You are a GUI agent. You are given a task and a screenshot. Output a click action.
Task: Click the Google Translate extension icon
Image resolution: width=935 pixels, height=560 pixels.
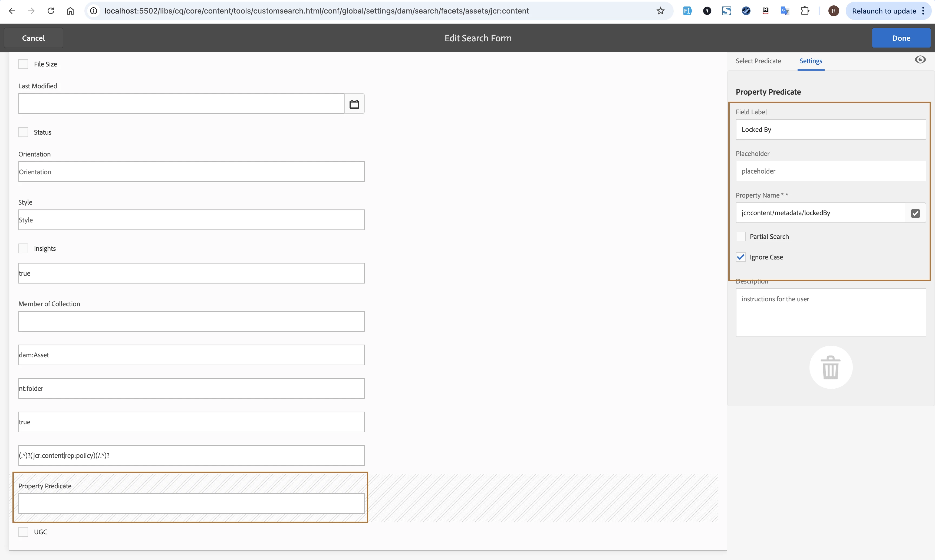pos(785,11)
